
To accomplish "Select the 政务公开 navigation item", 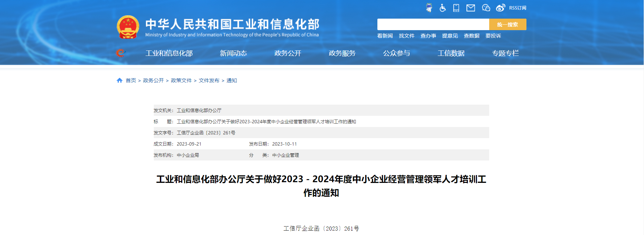I will point(288,53).
